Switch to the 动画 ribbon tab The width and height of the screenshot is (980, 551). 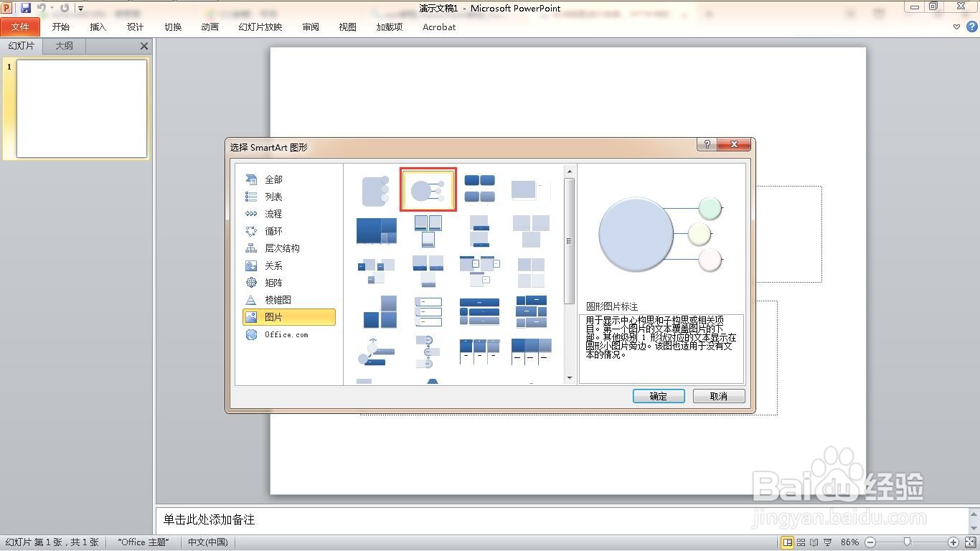tap(210, 27)
